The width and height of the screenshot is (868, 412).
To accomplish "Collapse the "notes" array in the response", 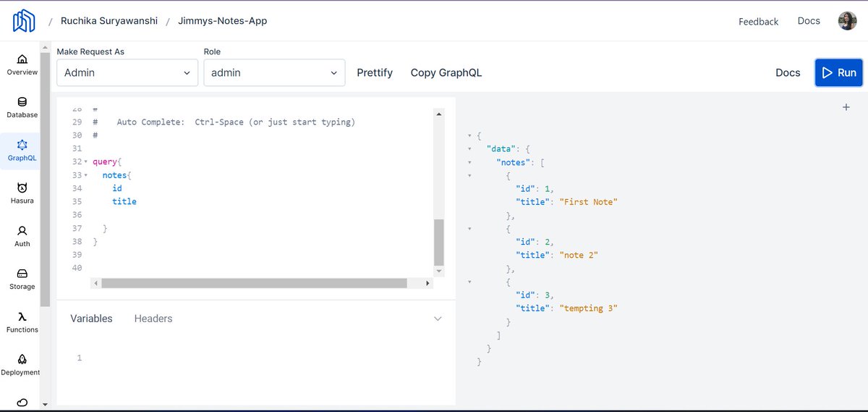I will tap(470, 162).
